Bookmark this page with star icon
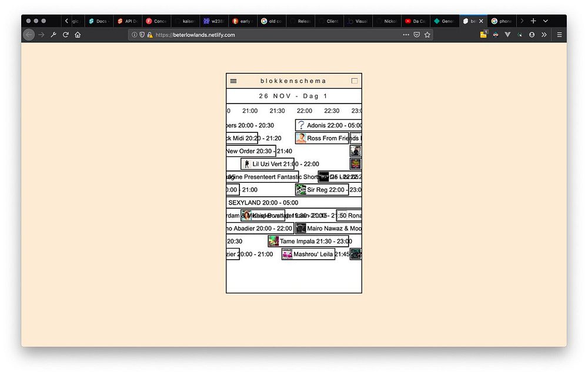The width and height of the screenshot is (588, 375). click(x=427, y=35)
